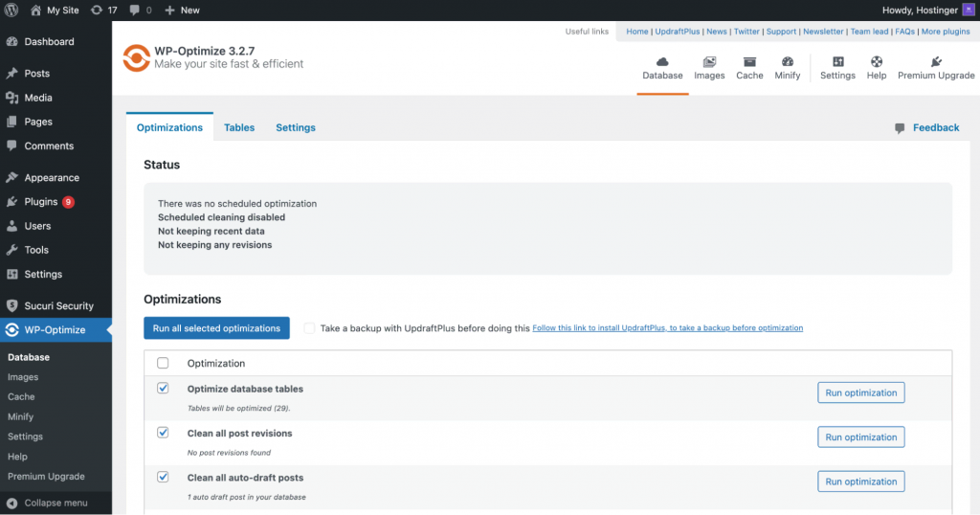980x515 pixels.
Task: Enable the UpdraftPlus backup checkbox
Action: coord(309,328)
